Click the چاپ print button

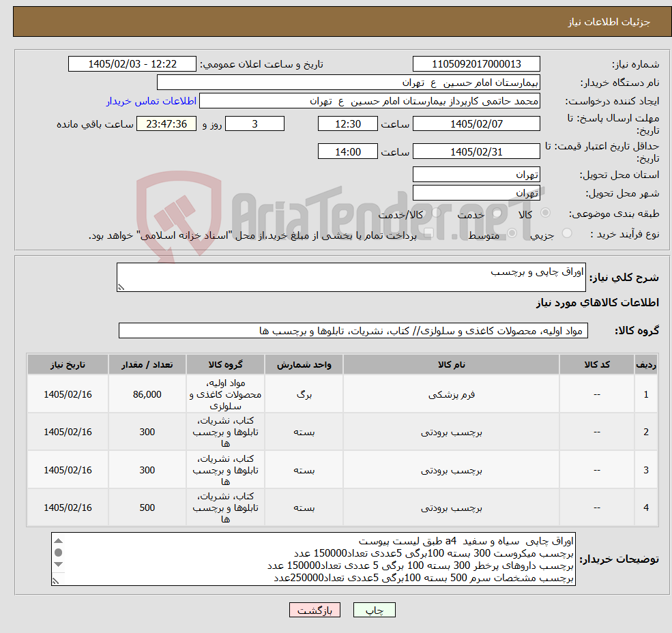pos(374,610)
